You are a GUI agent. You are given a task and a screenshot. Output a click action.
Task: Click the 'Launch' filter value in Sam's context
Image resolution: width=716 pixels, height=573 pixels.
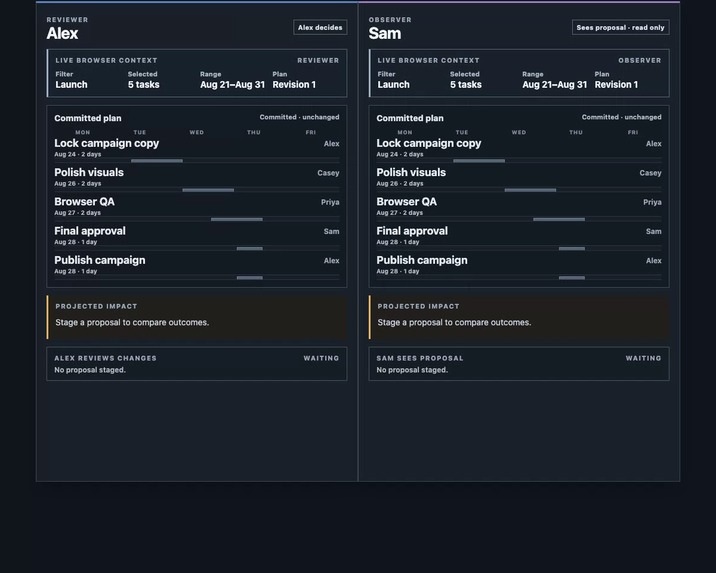[x=394, y=84]
